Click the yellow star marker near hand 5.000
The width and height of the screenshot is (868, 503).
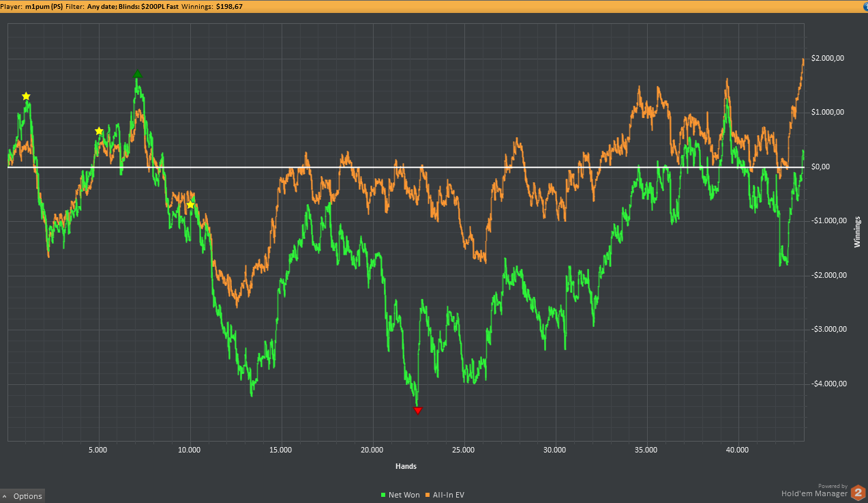[x=99, y=131]
